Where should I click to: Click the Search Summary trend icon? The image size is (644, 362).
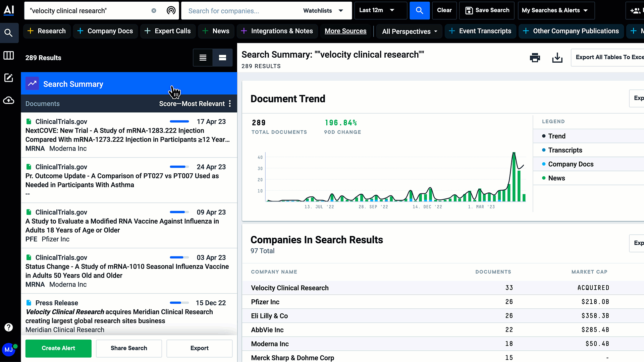(x=32, y=84)
